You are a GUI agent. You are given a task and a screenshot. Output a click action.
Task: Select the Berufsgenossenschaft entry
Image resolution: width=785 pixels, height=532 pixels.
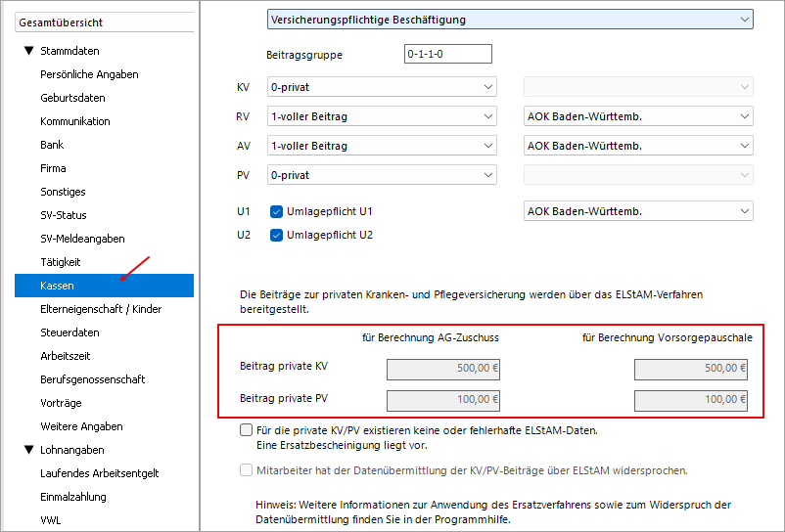click(x=92, y=379)
